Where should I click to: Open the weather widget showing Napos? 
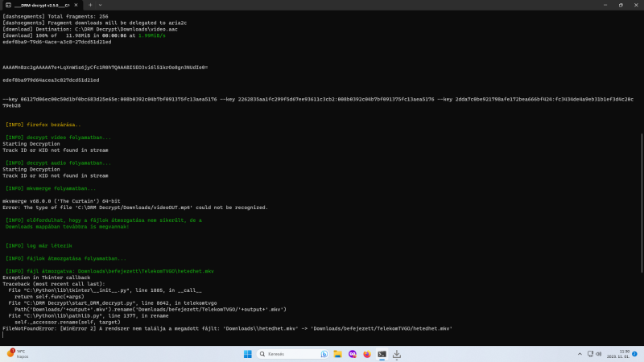(18, 354)
